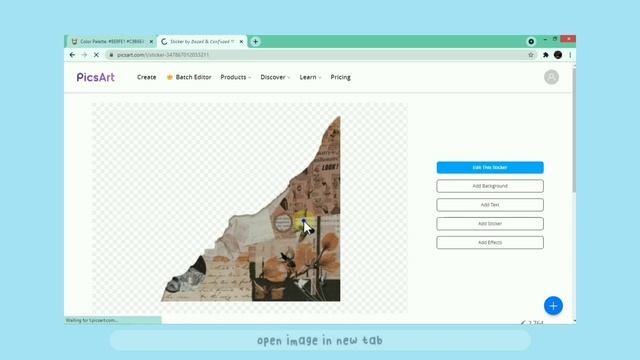Go back using the browser back arrow

(x=72, y=55)
